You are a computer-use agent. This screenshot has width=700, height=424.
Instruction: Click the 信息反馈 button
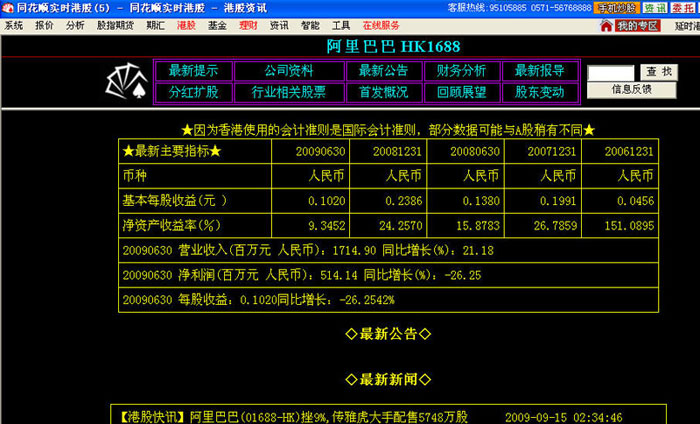pyautogui.click(x=631, y=89)
